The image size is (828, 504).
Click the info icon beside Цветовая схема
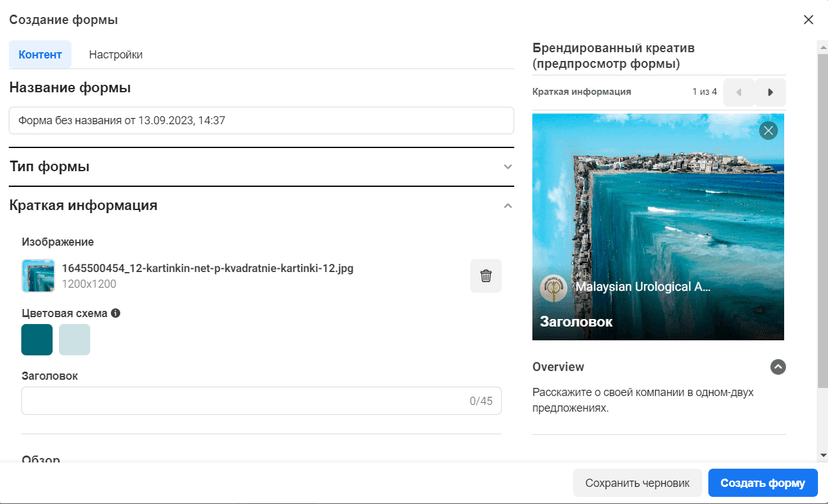[x=116, y=313]
